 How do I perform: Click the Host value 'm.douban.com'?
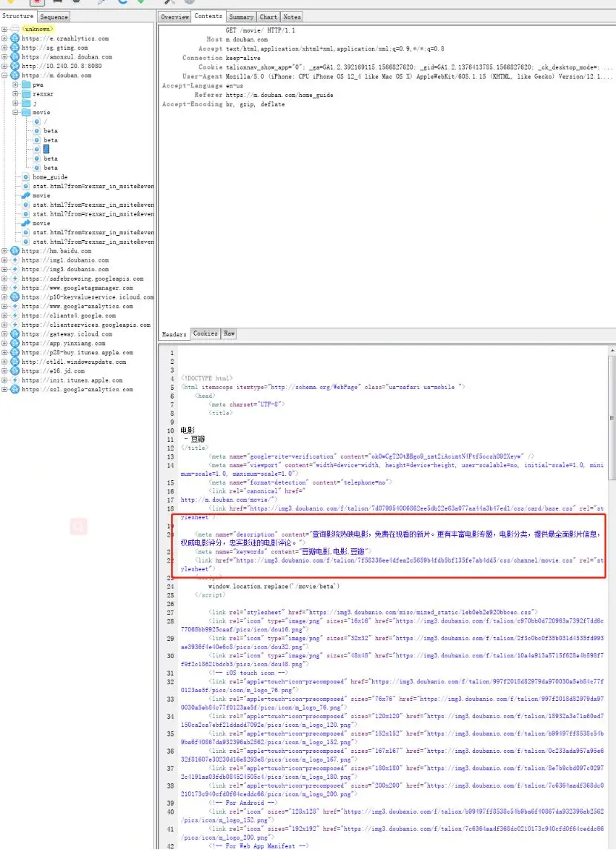(x=247, y=39)
